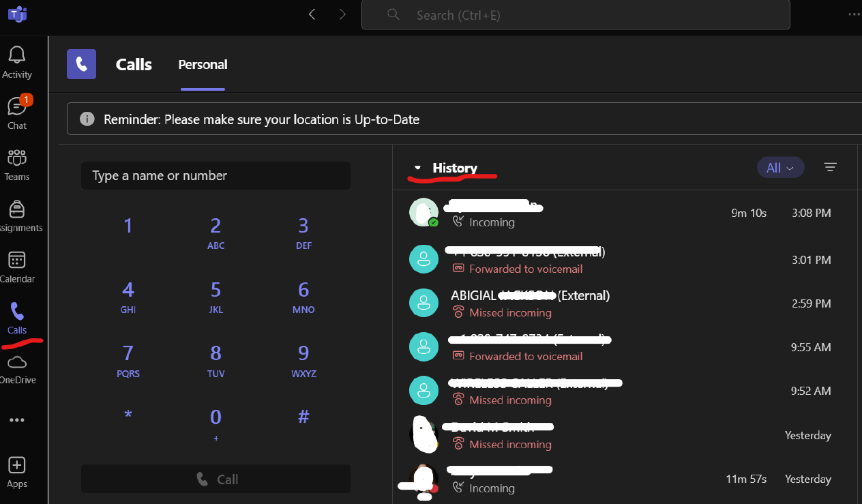Switch to the Personal tab
Screen dimensions: 862x504
point(203,65)
